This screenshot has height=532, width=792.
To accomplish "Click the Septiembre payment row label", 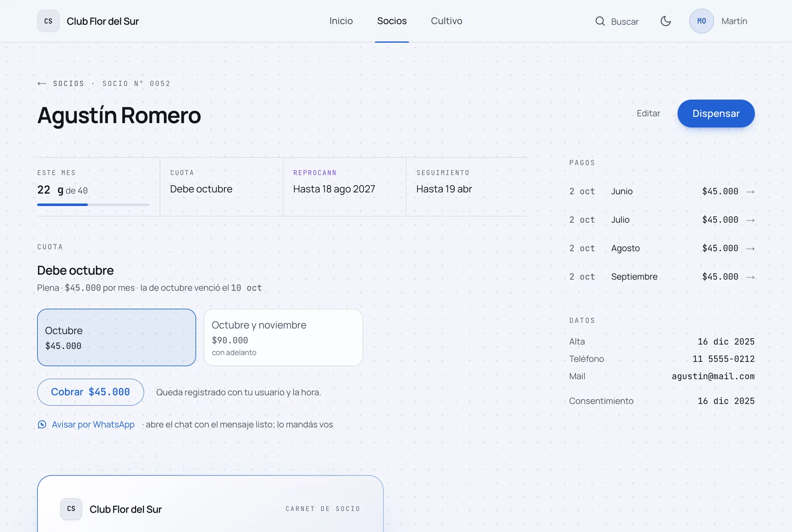I will 634,277.
